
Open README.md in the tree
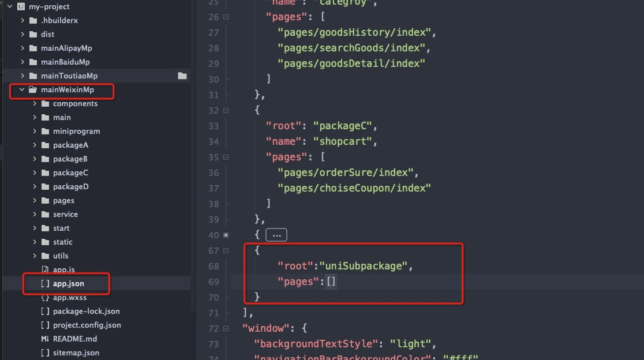coord(75,339)
